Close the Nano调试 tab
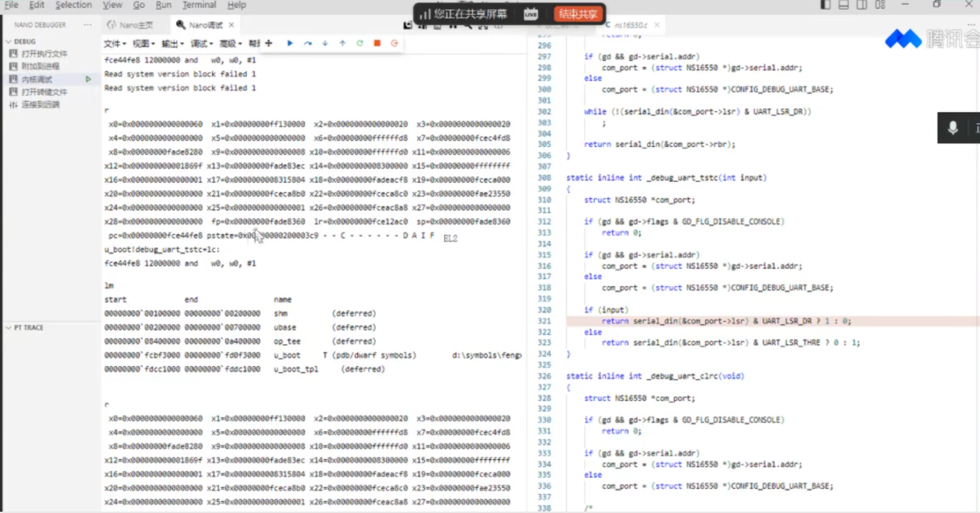Screen dimensions: 980x513 click(x=231, y=24)
